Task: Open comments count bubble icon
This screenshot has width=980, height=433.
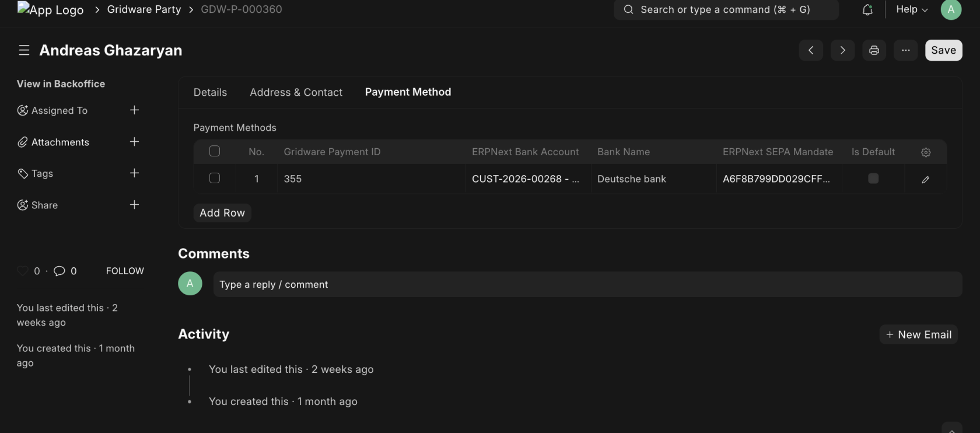Action: click(x=60, y=271)
